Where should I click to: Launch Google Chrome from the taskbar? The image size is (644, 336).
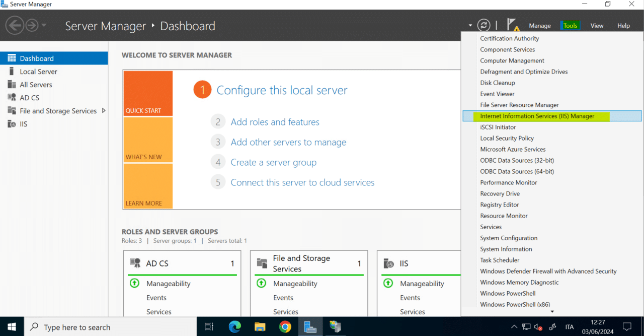point(285,327)
